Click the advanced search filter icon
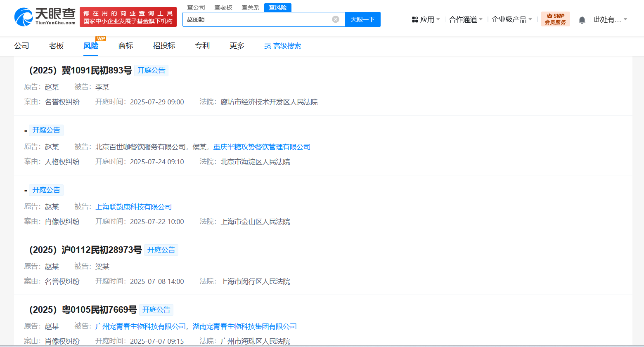The width and height of the screenshot is (644, 347). 268,46
